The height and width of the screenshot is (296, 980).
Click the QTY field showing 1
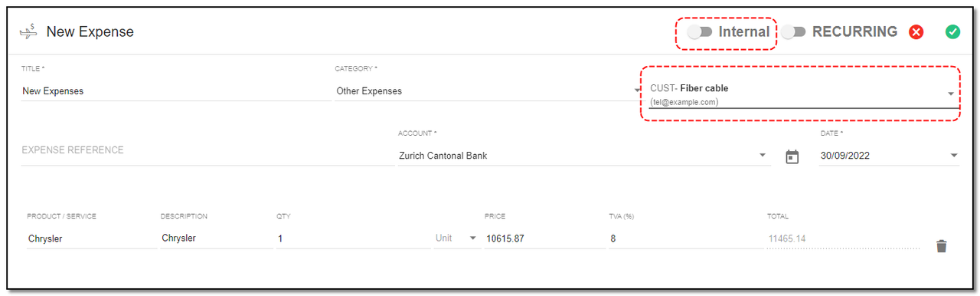tap(353, 238)
